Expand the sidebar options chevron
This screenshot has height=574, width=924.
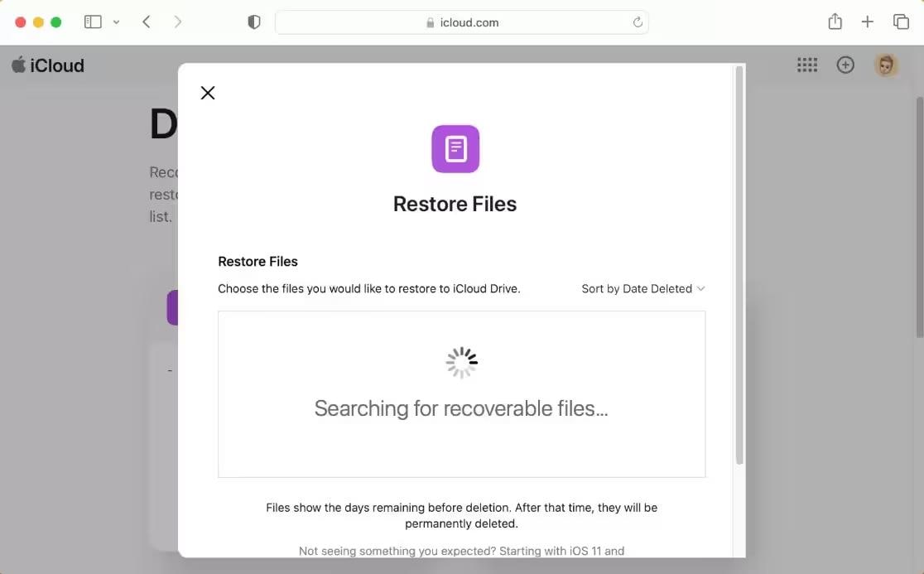point(116,22)
